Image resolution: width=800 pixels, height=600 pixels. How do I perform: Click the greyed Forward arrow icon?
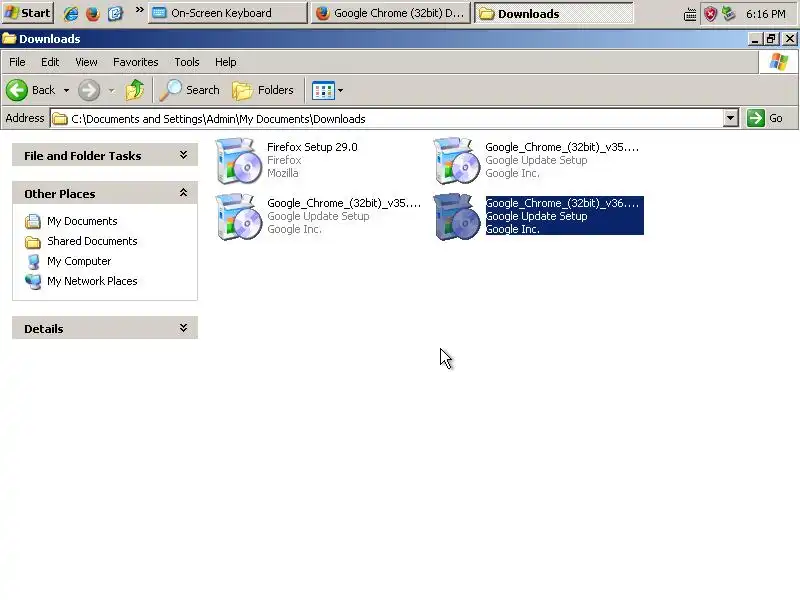tap(89, 91)
